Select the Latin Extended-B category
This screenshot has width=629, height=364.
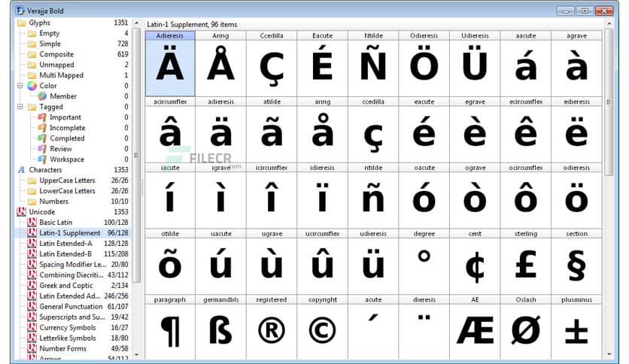[x=74, y=253]
